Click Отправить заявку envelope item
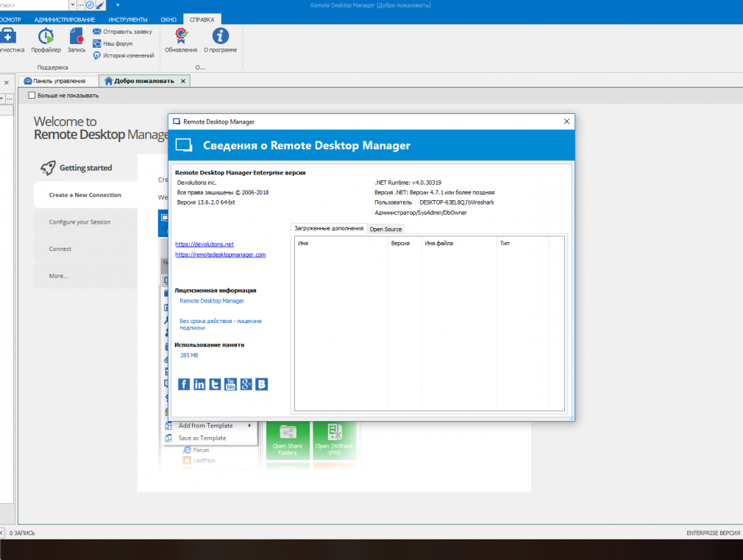743x560 pixels. point(122,32)
